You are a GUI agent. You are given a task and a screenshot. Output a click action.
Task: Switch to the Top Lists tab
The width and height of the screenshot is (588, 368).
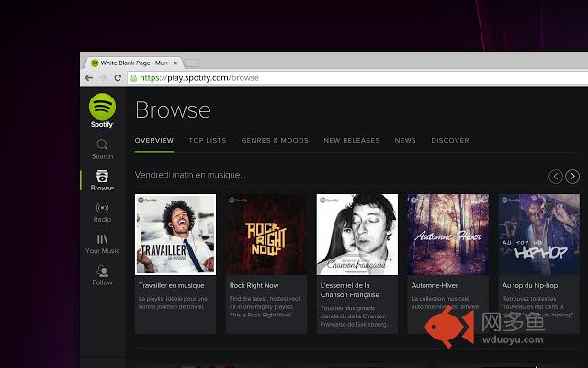pyautogui.click(x=208, y=141)
